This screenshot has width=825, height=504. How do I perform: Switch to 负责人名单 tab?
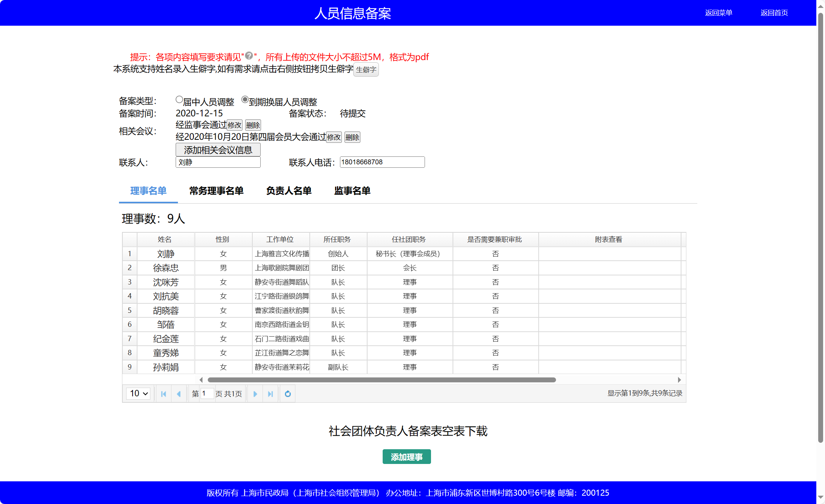click(x=289, y=191)
